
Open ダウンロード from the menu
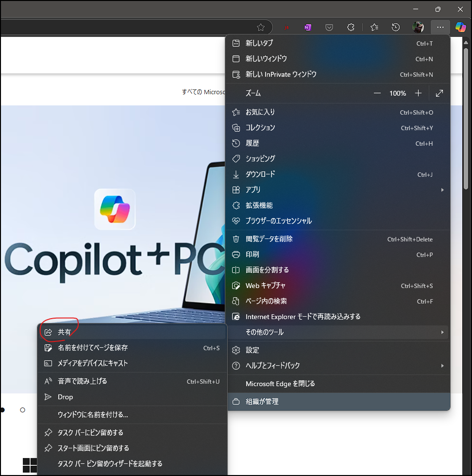pos(338,174)
